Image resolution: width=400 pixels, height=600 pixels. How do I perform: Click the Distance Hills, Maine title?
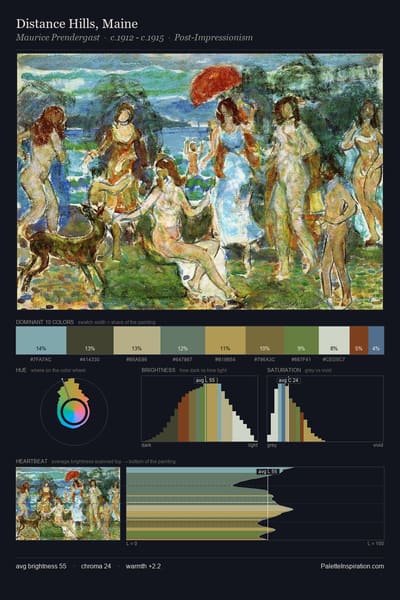77,24
